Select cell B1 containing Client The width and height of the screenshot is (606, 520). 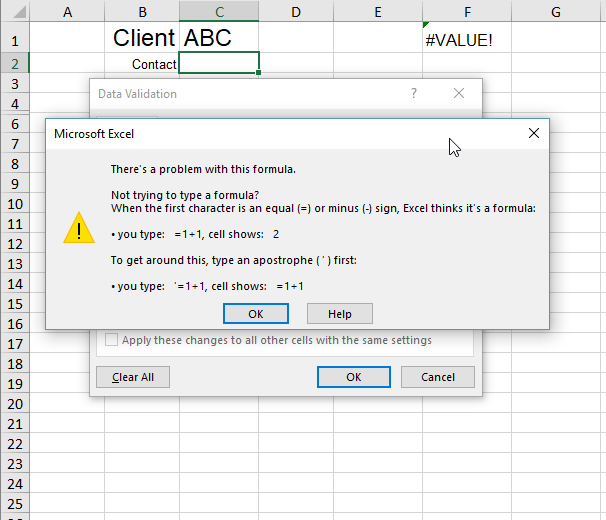click(x=142, y=38)
